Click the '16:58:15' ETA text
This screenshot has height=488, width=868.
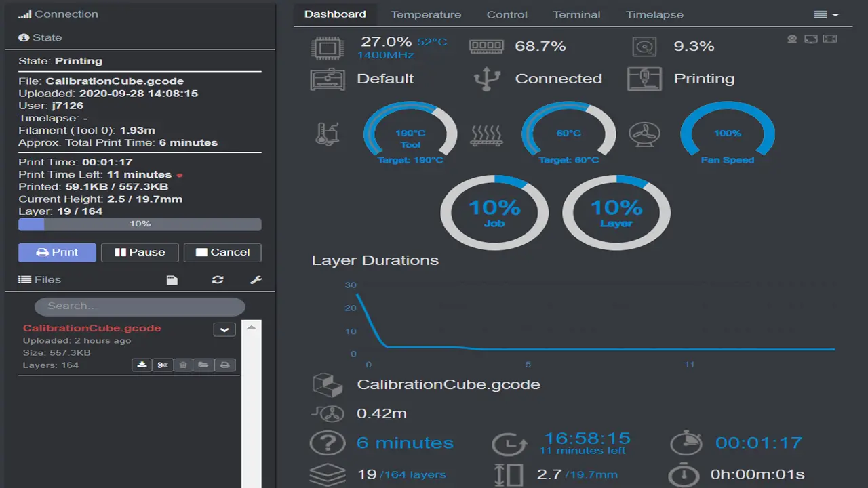tap(587, 438)
